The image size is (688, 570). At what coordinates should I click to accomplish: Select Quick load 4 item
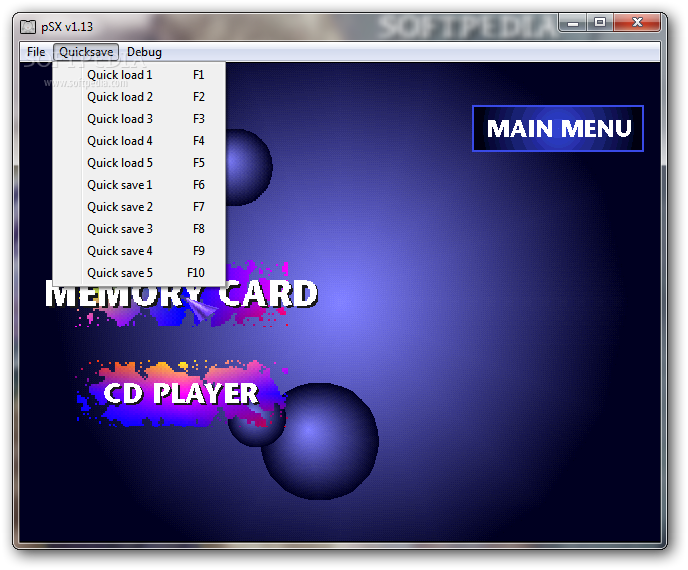(x=139, y=141)
